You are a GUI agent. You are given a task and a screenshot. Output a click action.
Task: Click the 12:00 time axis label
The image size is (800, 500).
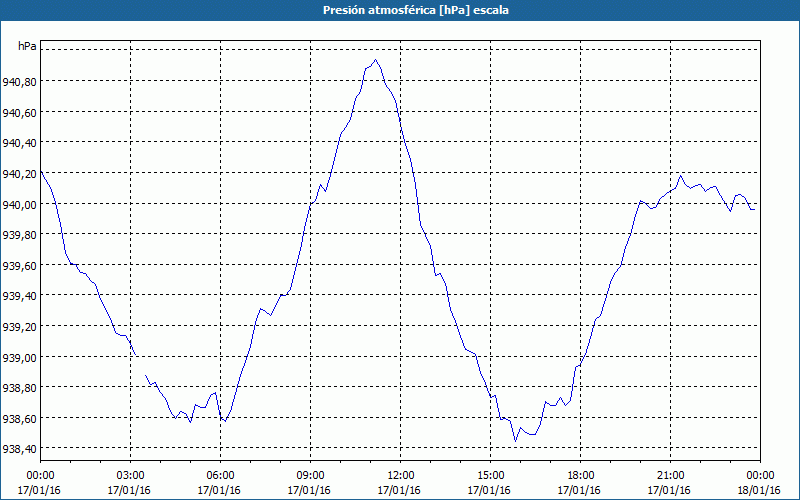click(x=401, y=476)
